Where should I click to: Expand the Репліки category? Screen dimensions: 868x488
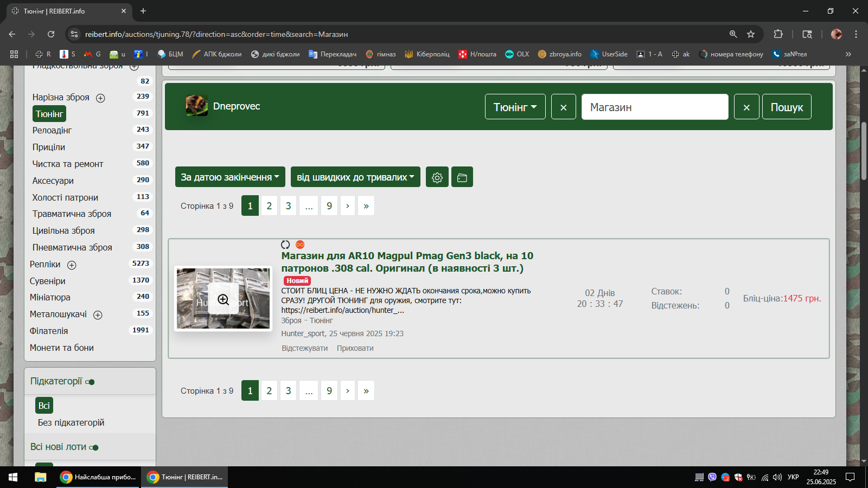coord(72,265)
